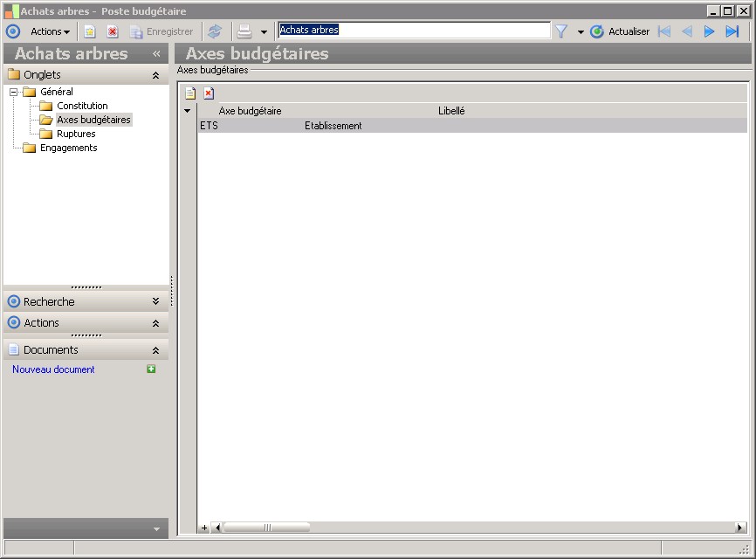Add a new budget axis line icon
The height and width of the screenshot is (559, 756).
[190, 93]
